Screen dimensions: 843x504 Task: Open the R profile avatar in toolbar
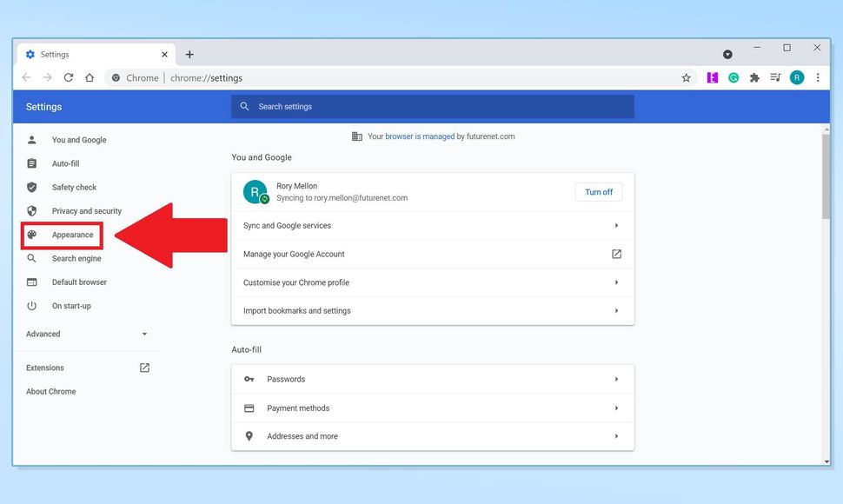pos(797,77)
